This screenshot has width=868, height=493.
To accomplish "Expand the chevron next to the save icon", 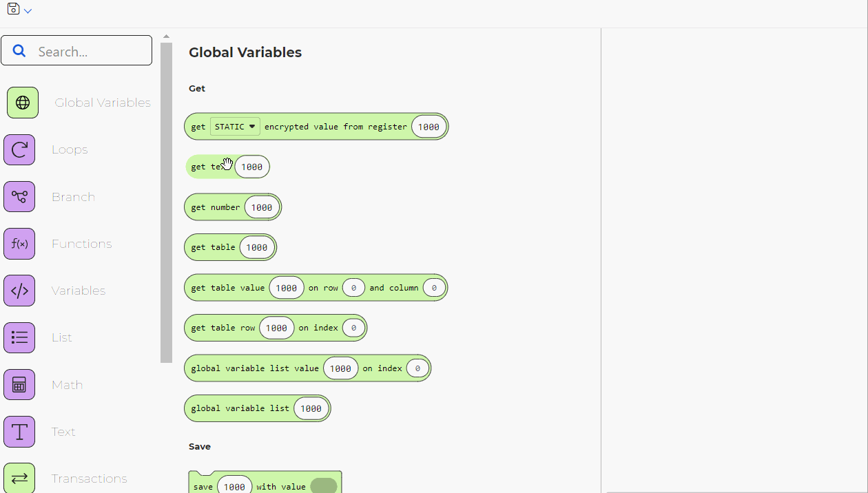I will (x=27, y=10).
